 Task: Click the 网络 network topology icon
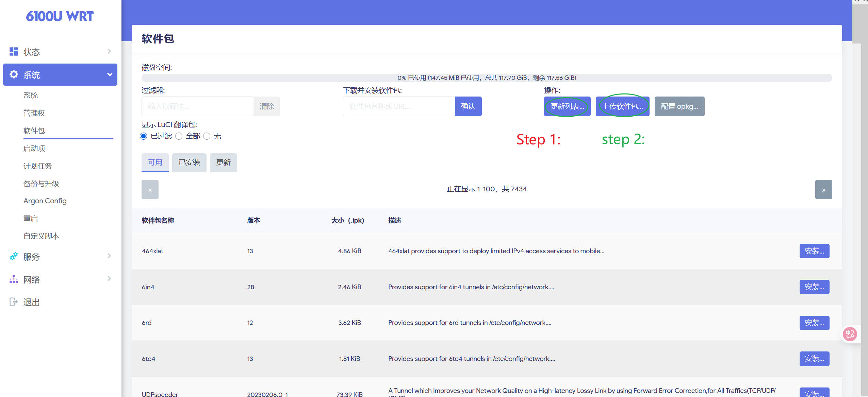coord(14,279)
